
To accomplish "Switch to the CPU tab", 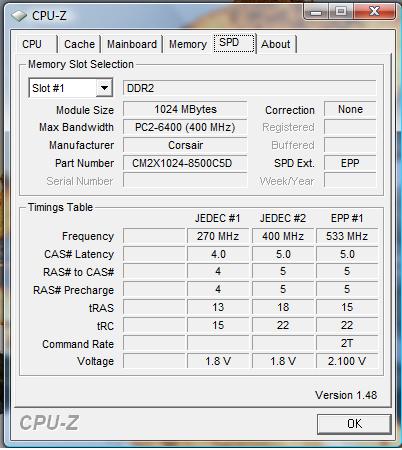I will (32, 44).
